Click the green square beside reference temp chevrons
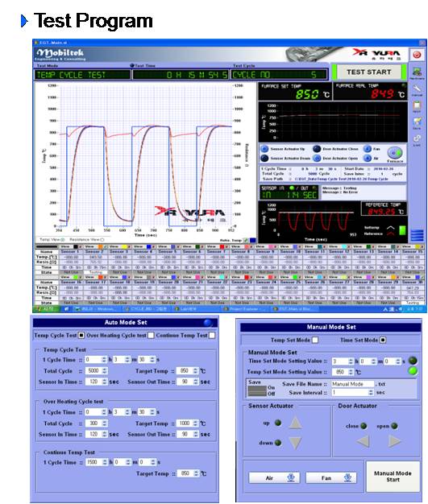The image size is (428, 504). pos(402,230)
